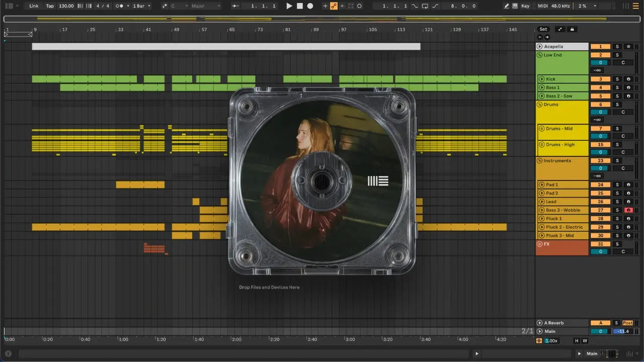Enable MIDI Map mode
Viewport: 644px width, 362px height.
pyautogui.click(x=542, y=6)
